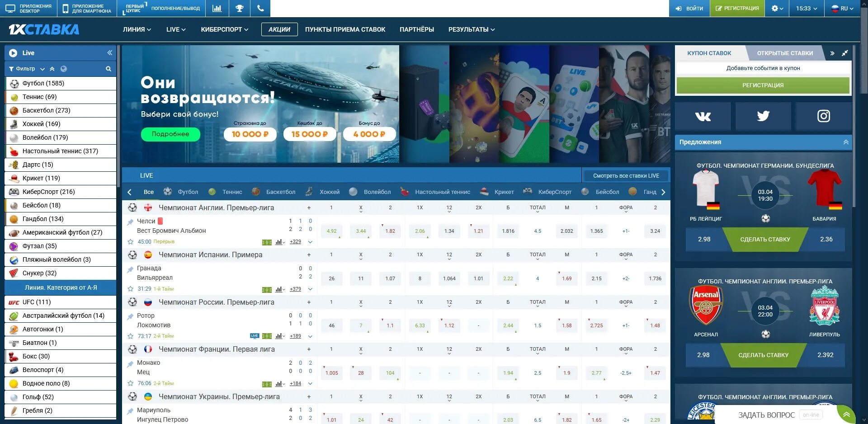
Task: Open the Instagram social link
Action: (824, 116)
